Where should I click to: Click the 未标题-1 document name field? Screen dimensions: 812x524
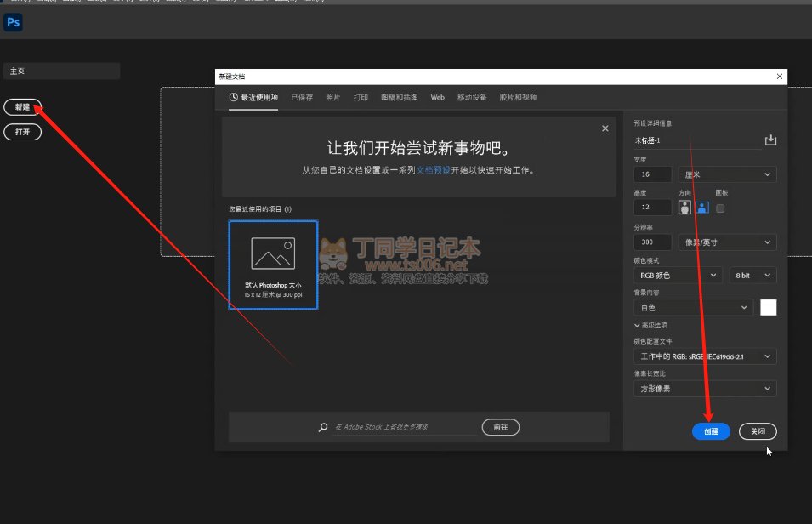(696, 140)
